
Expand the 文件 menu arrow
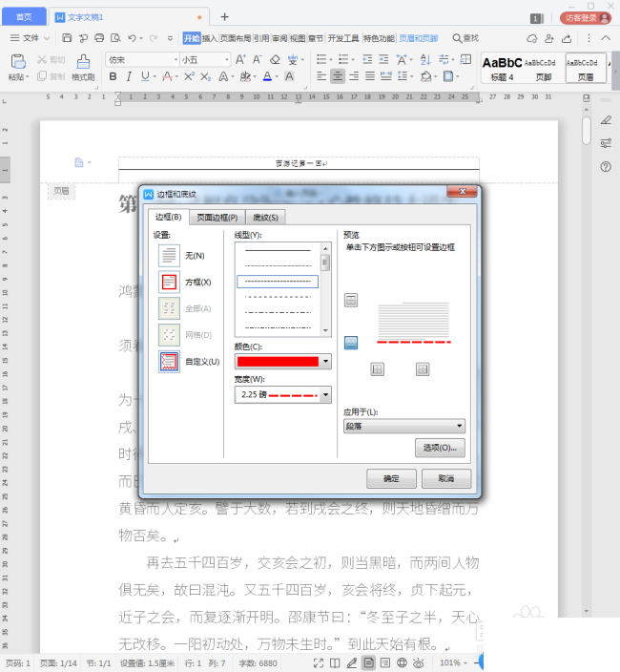tap(47, 38)
